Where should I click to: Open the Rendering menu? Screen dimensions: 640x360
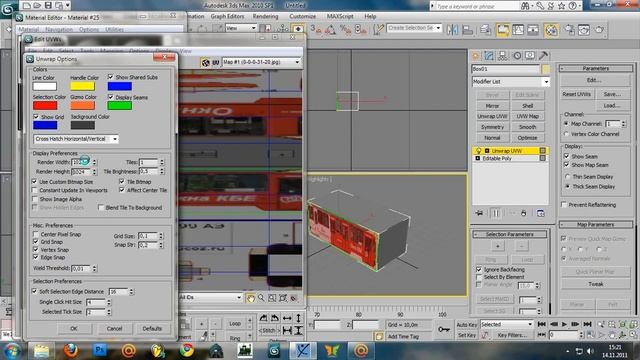pyautogui.click(x=265, y=16)
